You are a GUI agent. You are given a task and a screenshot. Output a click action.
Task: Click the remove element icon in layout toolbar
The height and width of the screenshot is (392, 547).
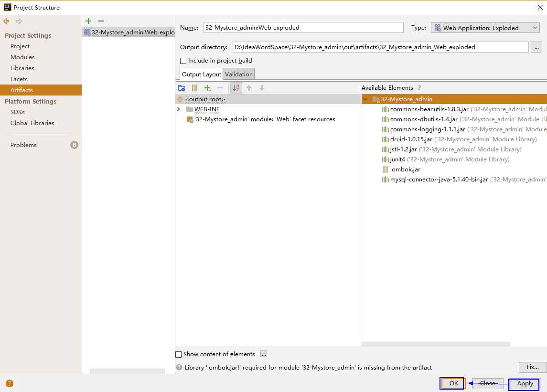[220, 88]
